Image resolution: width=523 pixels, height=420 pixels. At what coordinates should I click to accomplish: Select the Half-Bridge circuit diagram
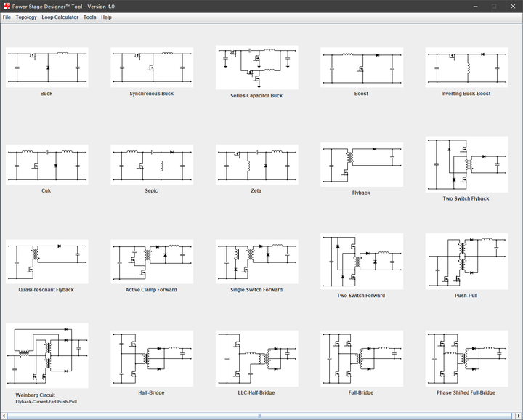point(152,359)
